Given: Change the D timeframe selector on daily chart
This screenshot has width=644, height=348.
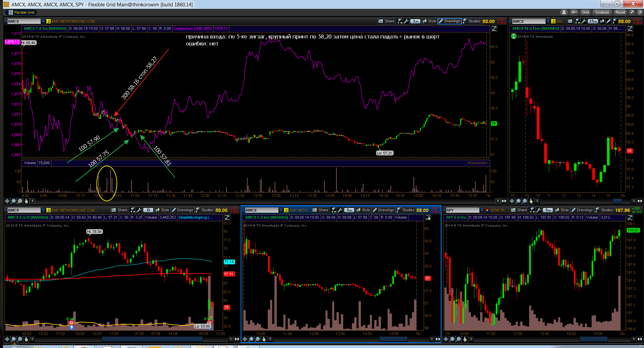Looking at the screenshot, I should (x=148, y=210).
